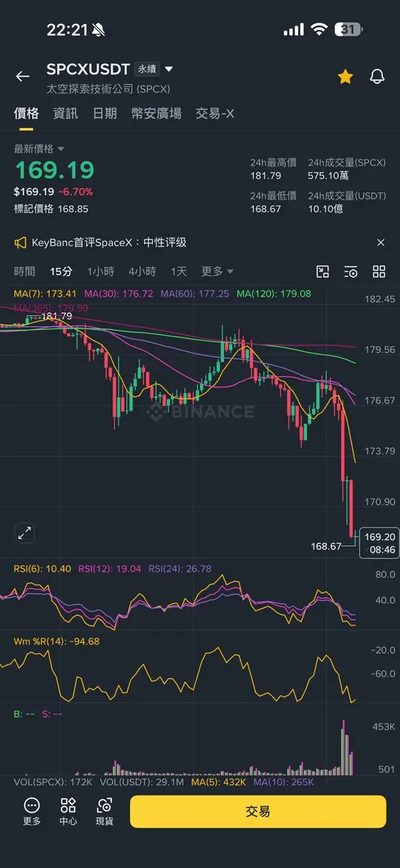Tap the MA(30): 176.72 indicator label
Image resolution: width=400 pixels, height=868 pixels.
click(x=119, y=294)
